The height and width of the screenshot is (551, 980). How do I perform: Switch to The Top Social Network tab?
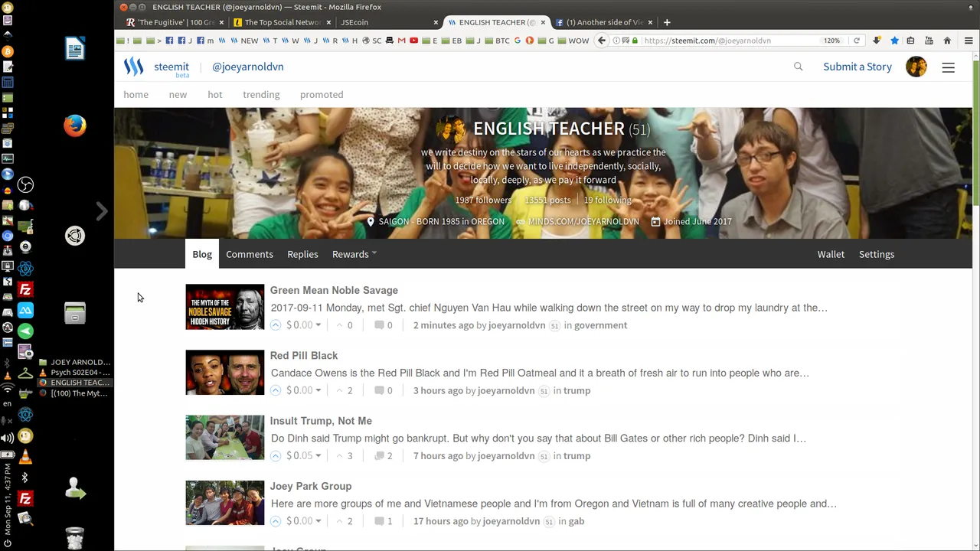[x=282, y=22]
